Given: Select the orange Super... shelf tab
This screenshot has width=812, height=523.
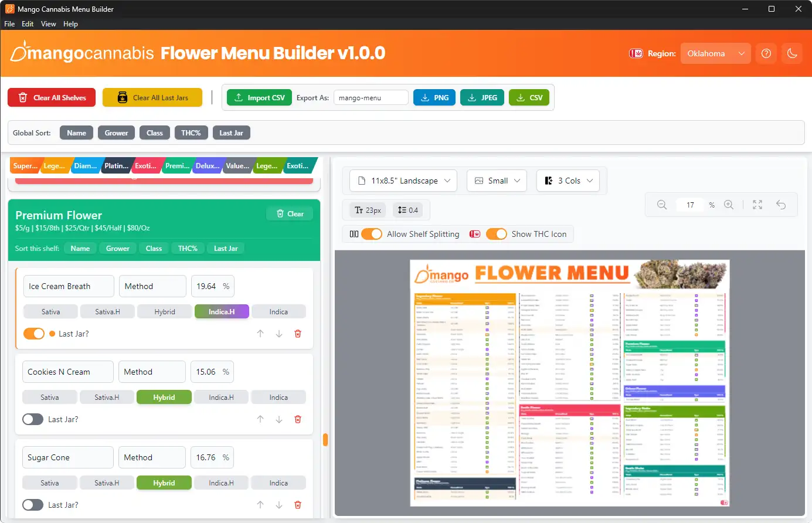Looking at the screenshot, I should (x=25, y=166).
